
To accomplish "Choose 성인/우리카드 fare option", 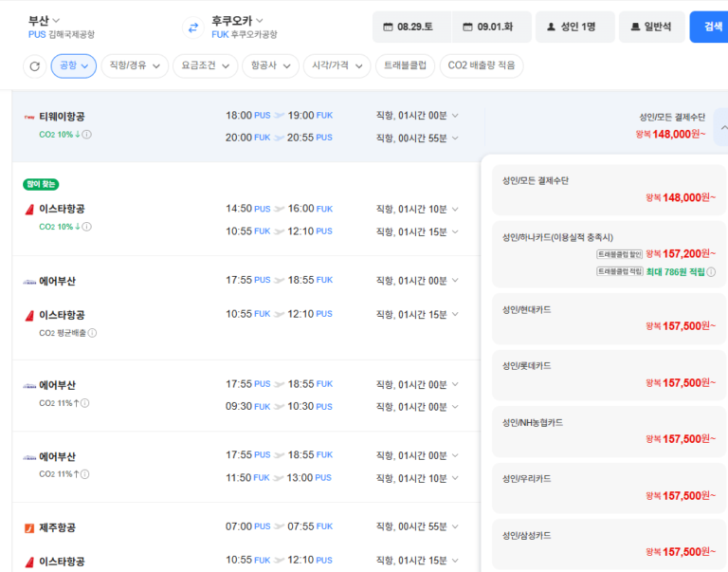I will pyautogui.click(x=609, y=488).
